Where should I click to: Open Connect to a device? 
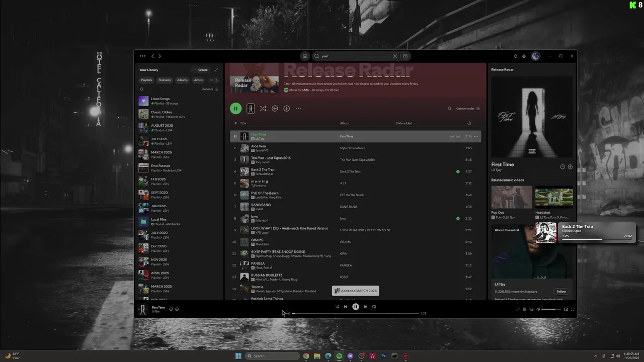(531, 309)
